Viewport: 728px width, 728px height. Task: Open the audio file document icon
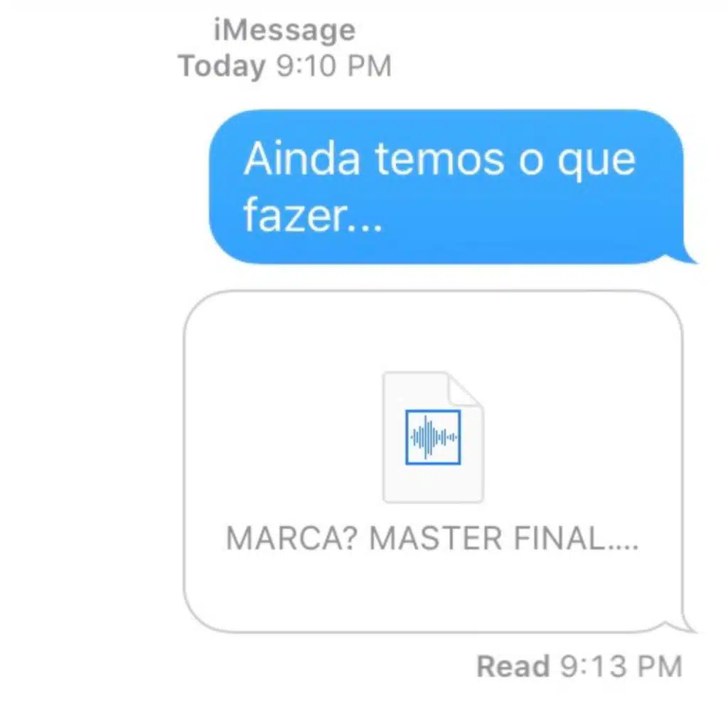433,437
